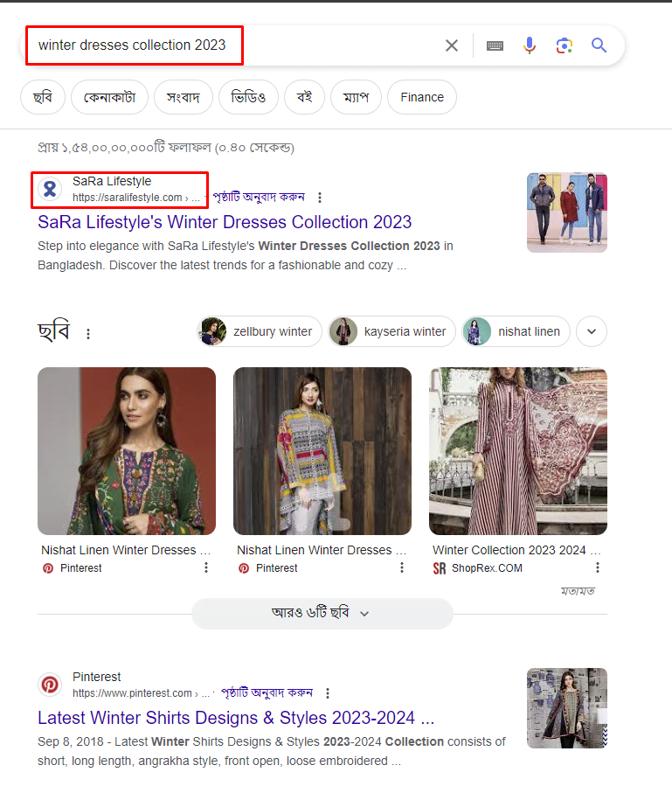Open options for second Nishat Linen Pinterest image

[402, 567]
